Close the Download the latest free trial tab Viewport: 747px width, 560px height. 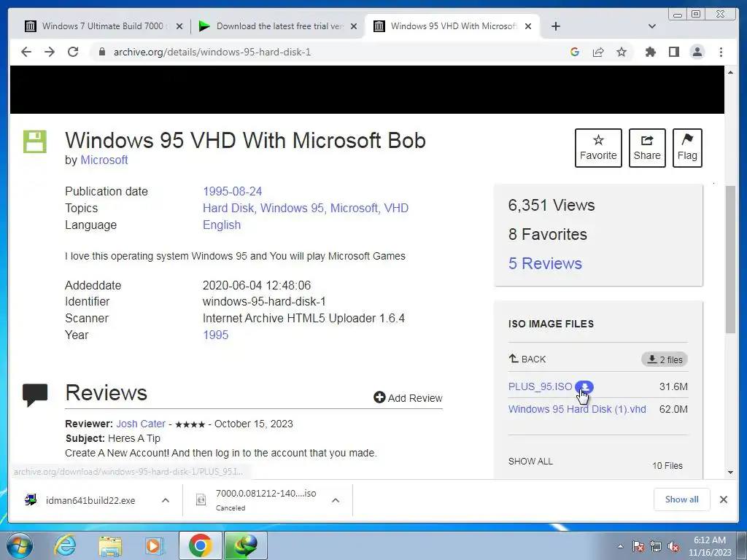[354, 26]
